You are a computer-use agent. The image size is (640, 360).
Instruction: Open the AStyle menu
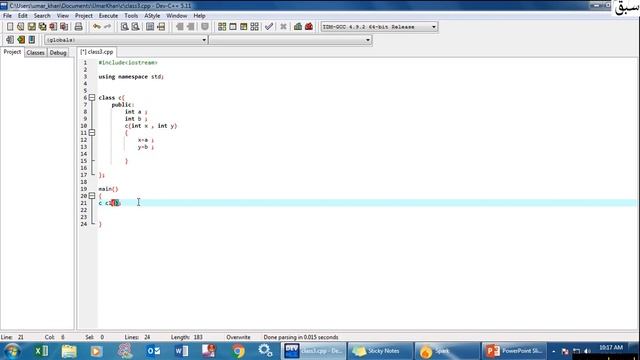pos(152,16)
